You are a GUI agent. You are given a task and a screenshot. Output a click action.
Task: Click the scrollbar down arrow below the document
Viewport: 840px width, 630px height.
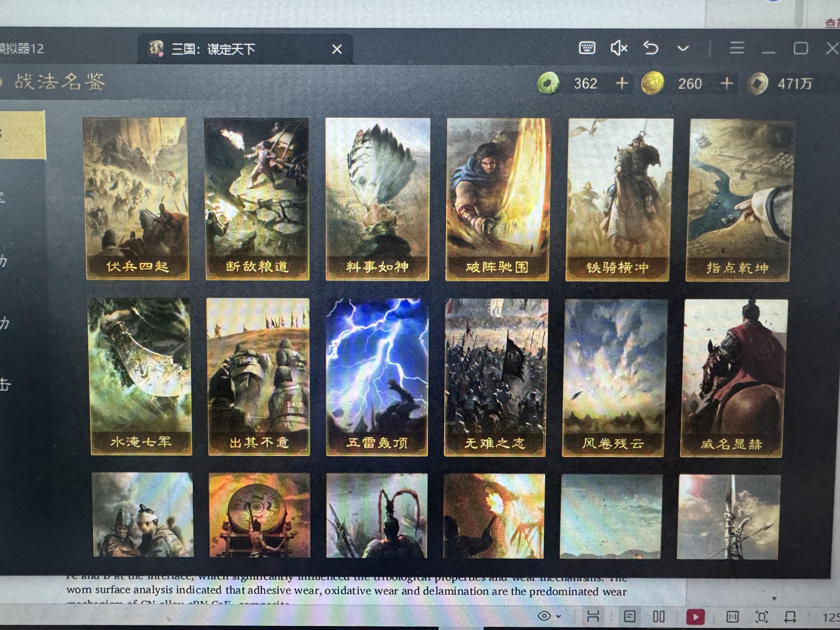click(774, 599)
